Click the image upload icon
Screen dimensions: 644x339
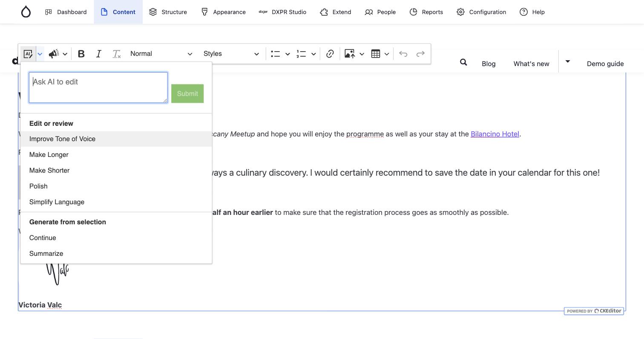click(x=350, y=54)
